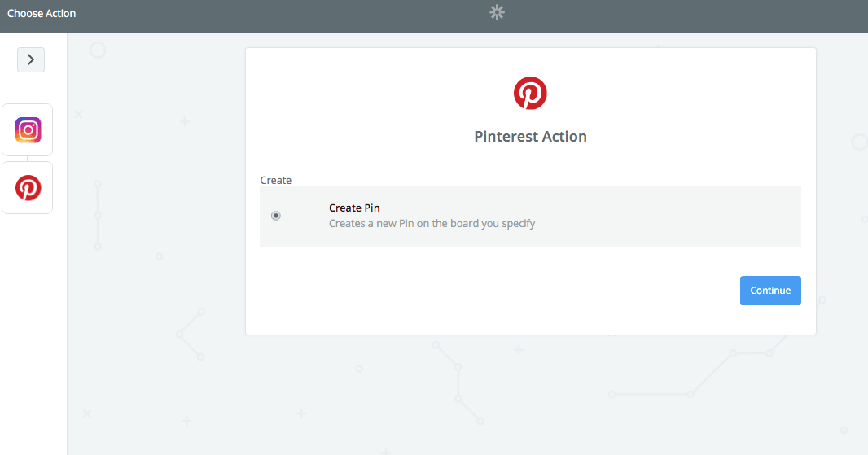The width and height of the screenshot is (868, 455).
Task: Open the Pinterest step in the sidebar
Action: click(28, 188)
